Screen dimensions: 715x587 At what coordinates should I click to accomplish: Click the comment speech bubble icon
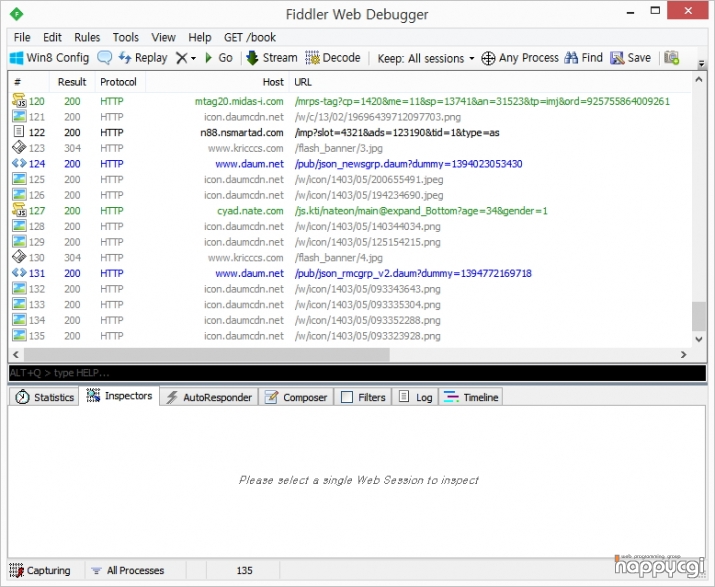click(104, 58)
